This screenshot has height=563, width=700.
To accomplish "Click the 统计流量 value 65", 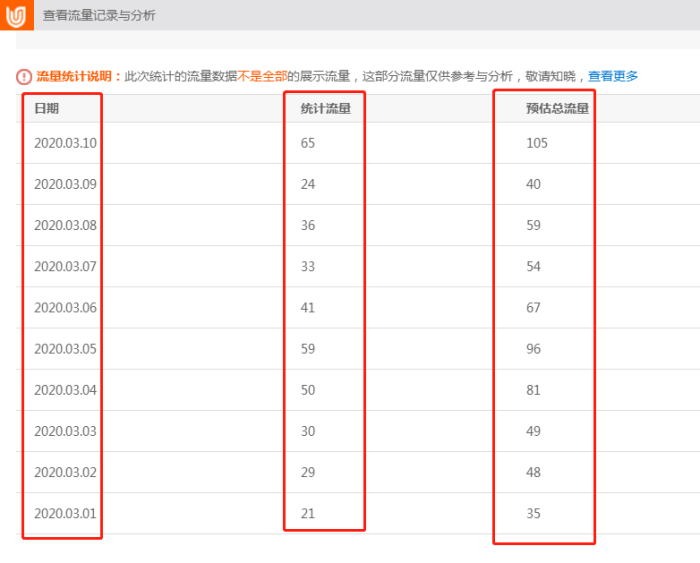I will [x=307, y=143].
